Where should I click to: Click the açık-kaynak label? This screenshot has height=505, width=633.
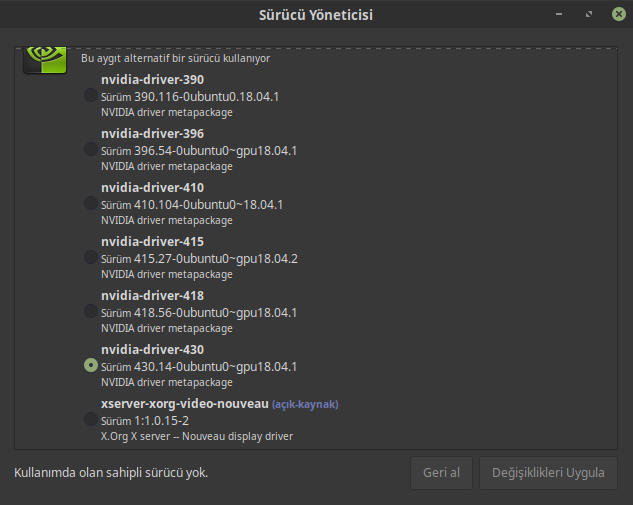[x=305, y=404]
